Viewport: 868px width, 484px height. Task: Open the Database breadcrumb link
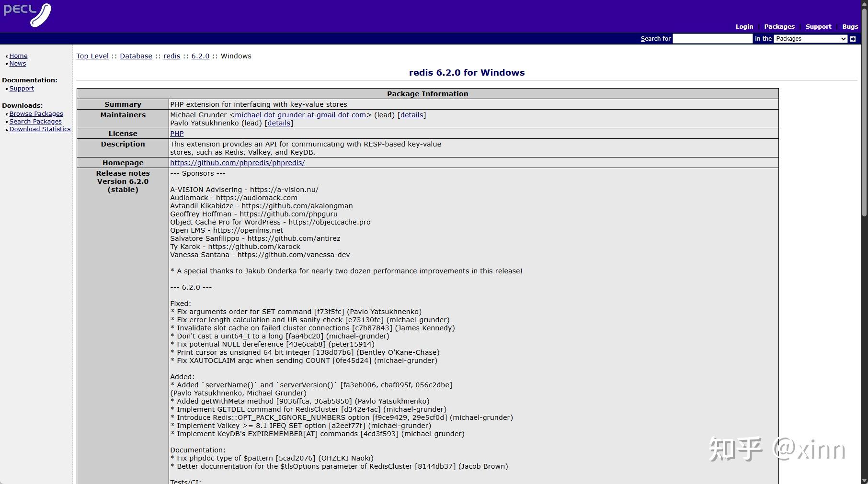tap(136, 56)
